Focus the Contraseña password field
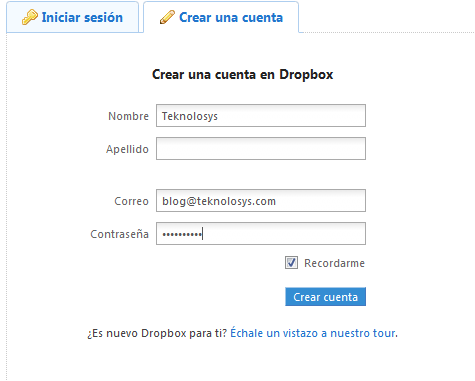Screen dimensions: 475x381 [261, 234]
